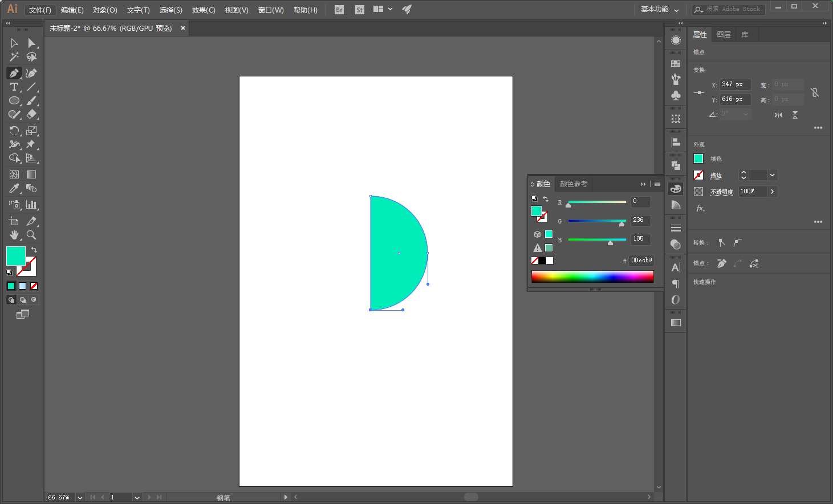Select the Curvature tool
This screenshot has height=504, width=833.
31,73
